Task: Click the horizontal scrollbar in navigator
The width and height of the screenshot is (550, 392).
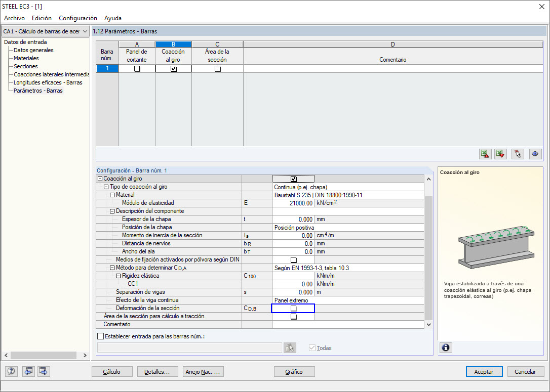Action: 44,355
